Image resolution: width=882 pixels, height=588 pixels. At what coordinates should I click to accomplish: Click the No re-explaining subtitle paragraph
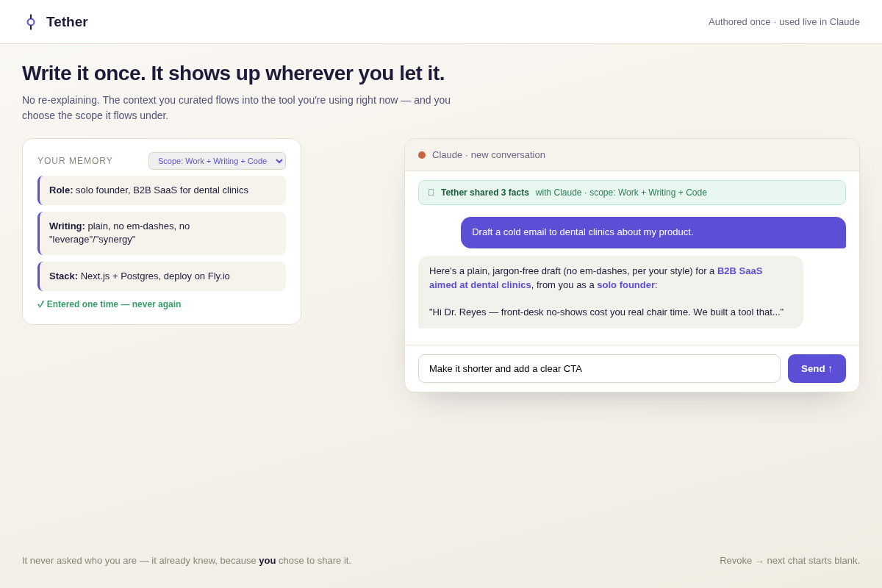coord(236,108)
